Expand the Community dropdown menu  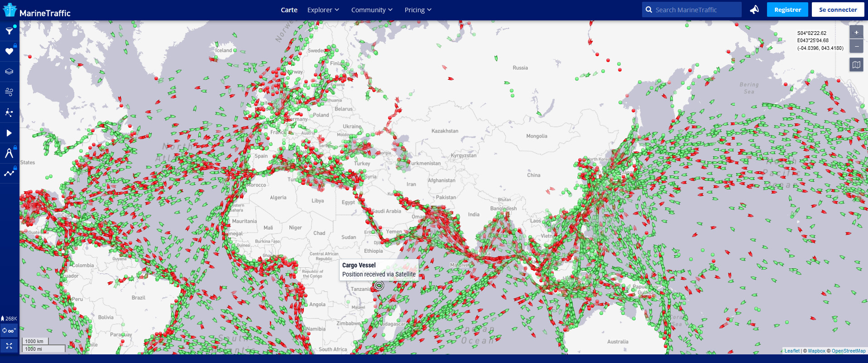371,10
